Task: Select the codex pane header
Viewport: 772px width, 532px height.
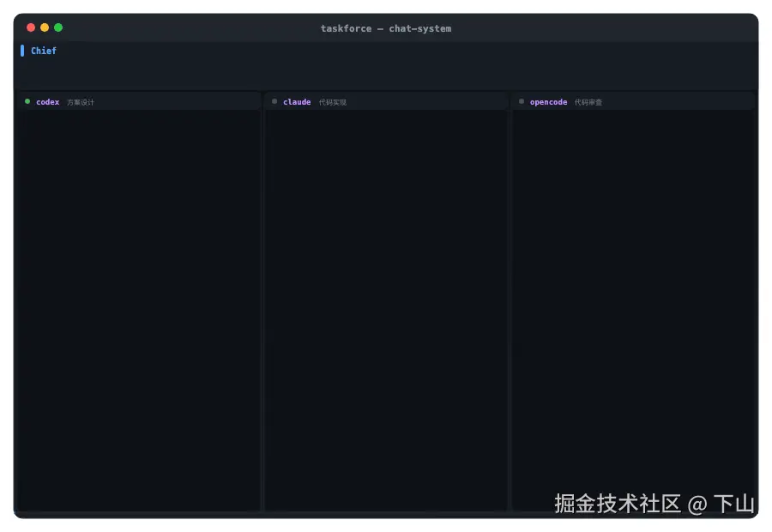Action: tap(139, 101)
